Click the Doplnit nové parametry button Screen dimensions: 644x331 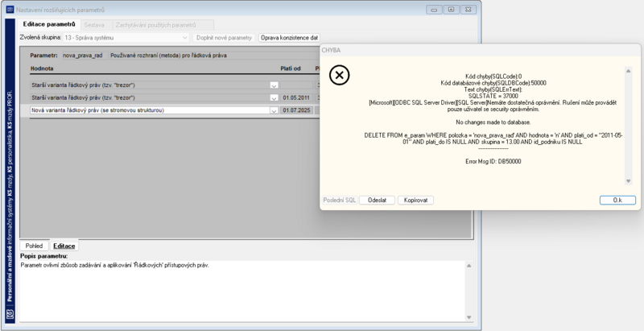point(224,37)
